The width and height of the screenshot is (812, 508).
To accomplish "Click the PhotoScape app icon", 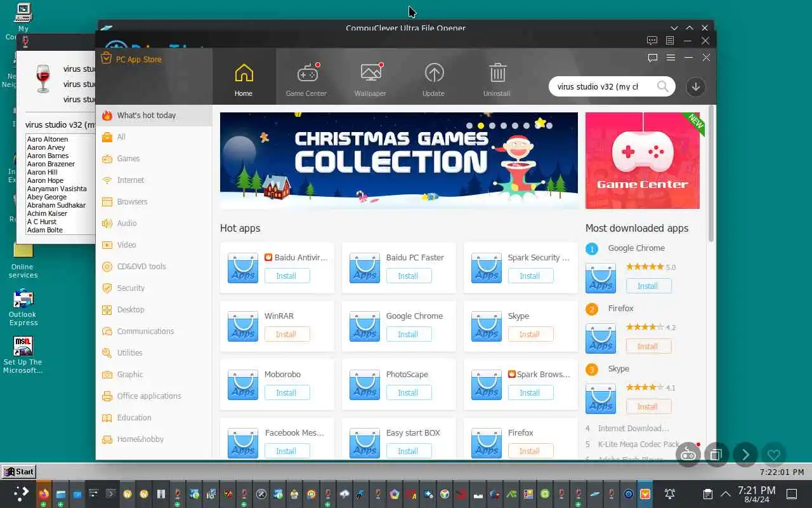I will point(365,384).
